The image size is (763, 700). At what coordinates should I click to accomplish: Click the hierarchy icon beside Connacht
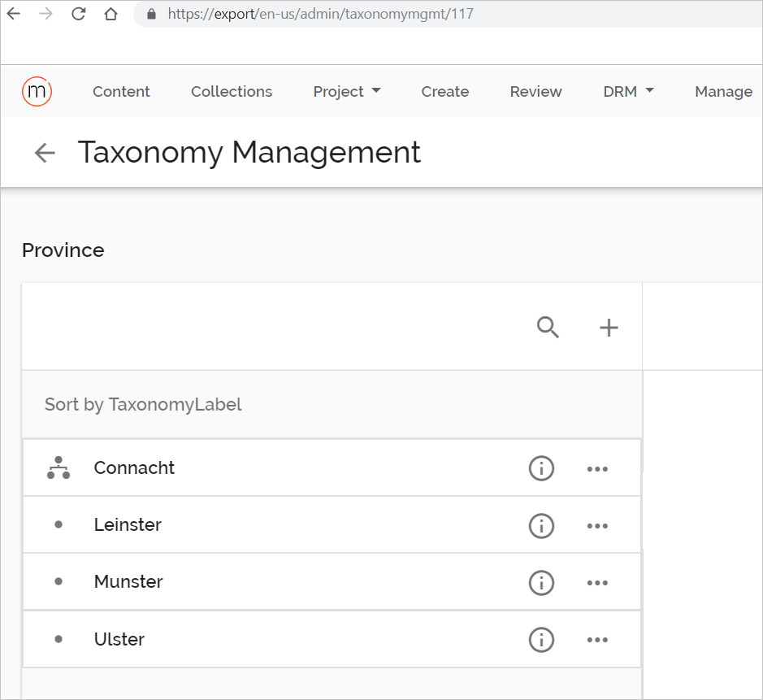point(58,467)
